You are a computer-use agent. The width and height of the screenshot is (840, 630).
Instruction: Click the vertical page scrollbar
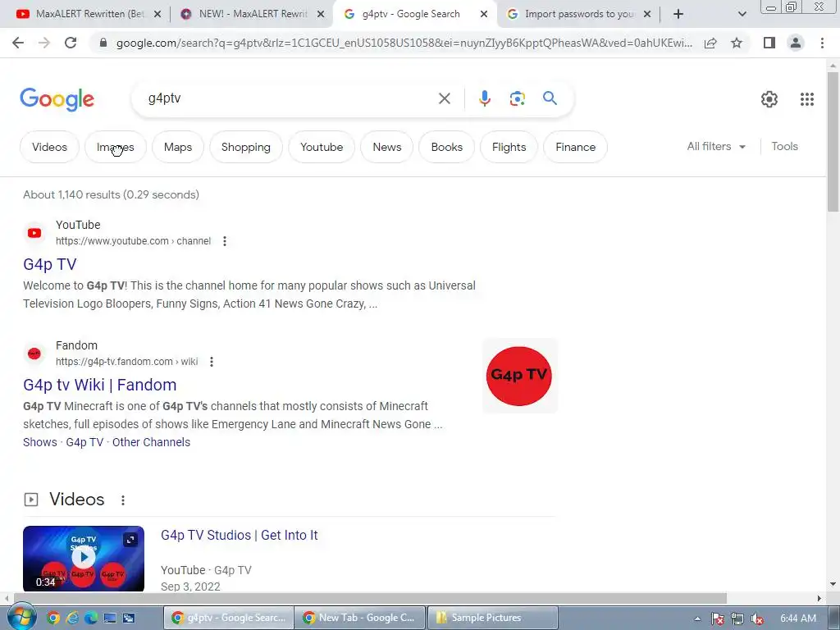point(833,142)
